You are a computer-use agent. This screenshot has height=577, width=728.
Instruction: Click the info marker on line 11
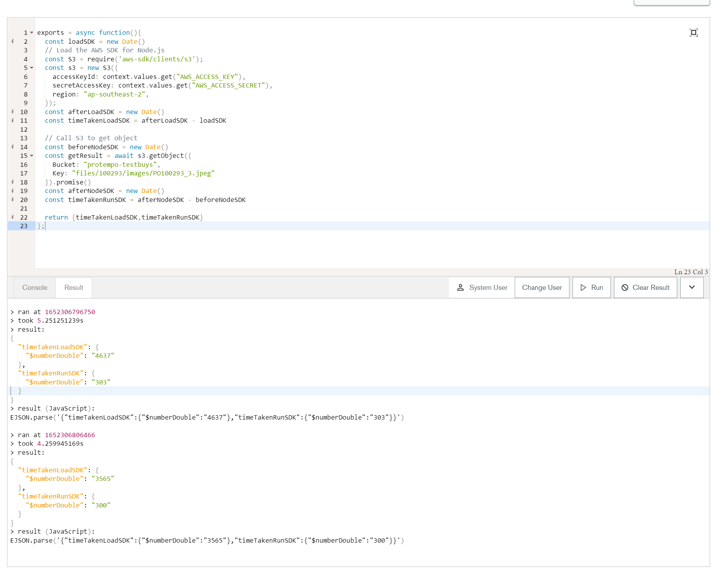coord(12,120)
